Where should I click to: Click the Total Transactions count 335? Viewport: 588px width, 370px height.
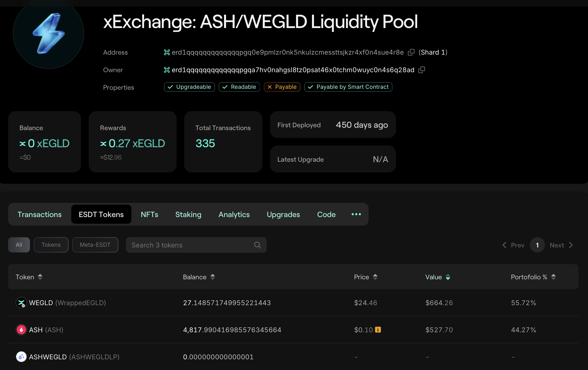(x=205, y=143)
